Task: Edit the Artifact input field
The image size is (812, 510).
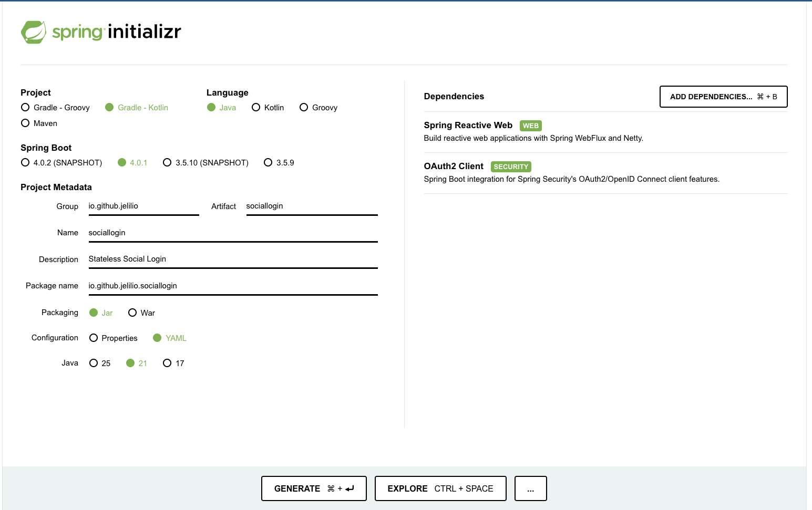Action: pos(312,206)
